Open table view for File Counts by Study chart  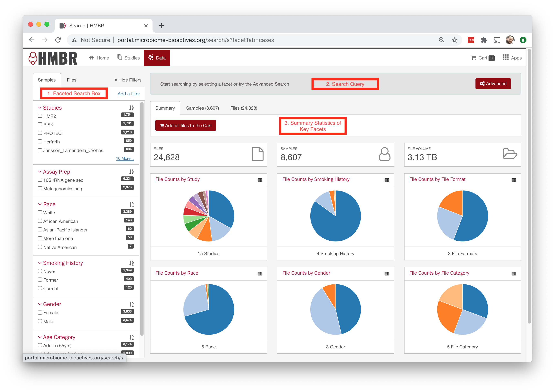tap(260, 180)
